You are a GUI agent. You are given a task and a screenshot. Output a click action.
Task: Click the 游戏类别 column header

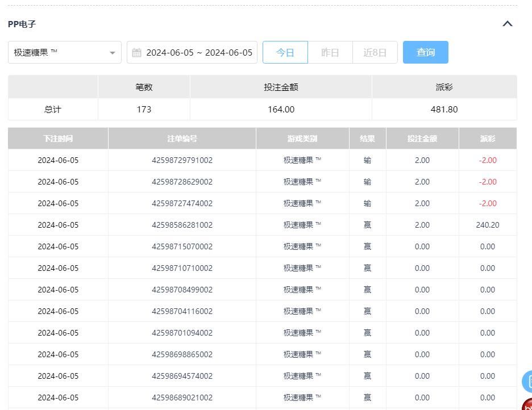click(x=302, y=139)
